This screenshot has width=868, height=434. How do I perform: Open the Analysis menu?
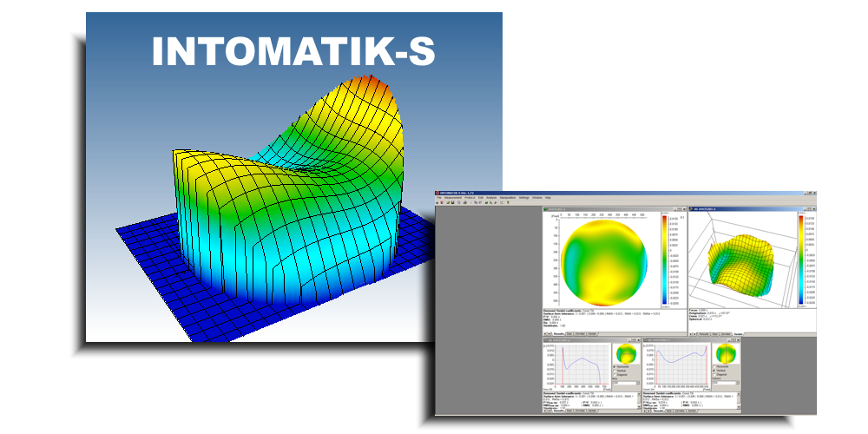tap(491, 198)
